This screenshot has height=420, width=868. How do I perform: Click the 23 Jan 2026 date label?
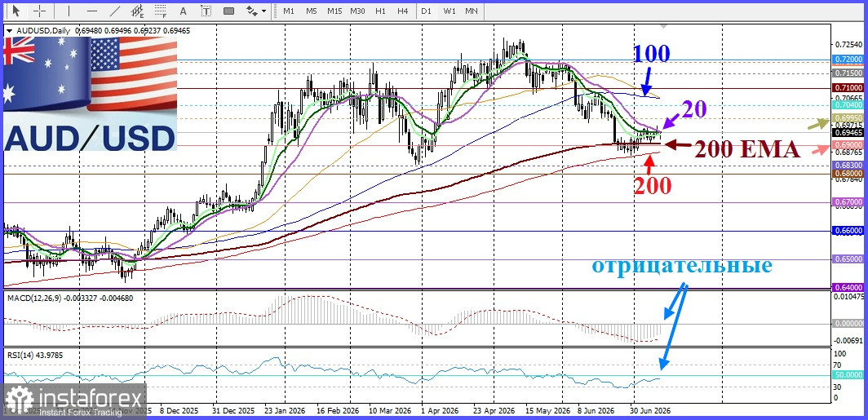[283, 412]
